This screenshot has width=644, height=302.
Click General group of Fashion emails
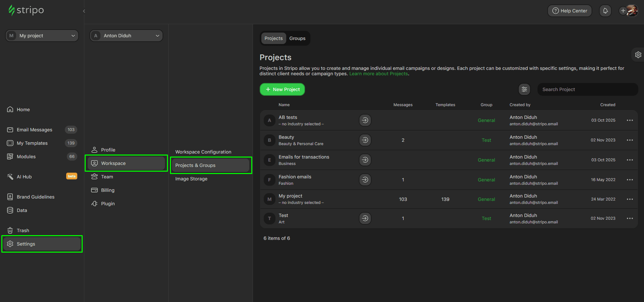(486, 180)
